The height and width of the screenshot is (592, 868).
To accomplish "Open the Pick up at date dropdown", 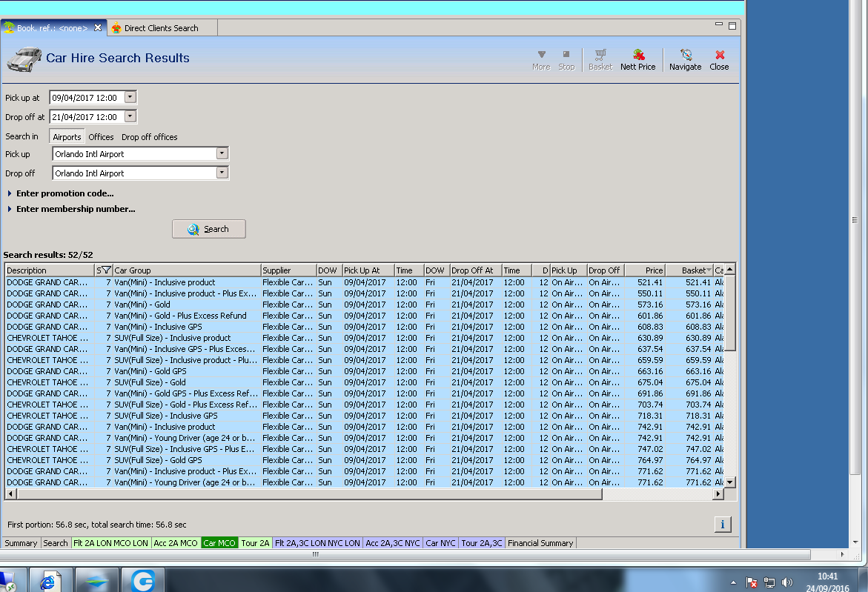I will pyautogui.click(x=130, y=97).
